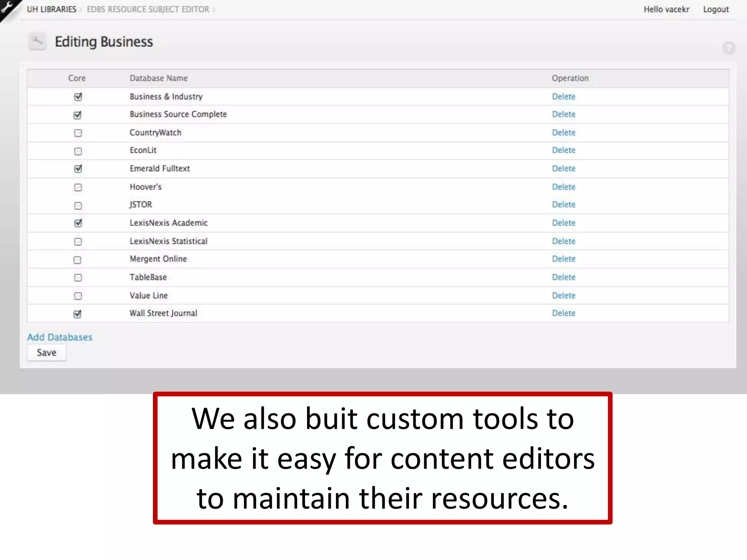The image size is (747, 560).
Task: Check Core for Hoover's
Action: pyautogui.click(x=78, y=187)
